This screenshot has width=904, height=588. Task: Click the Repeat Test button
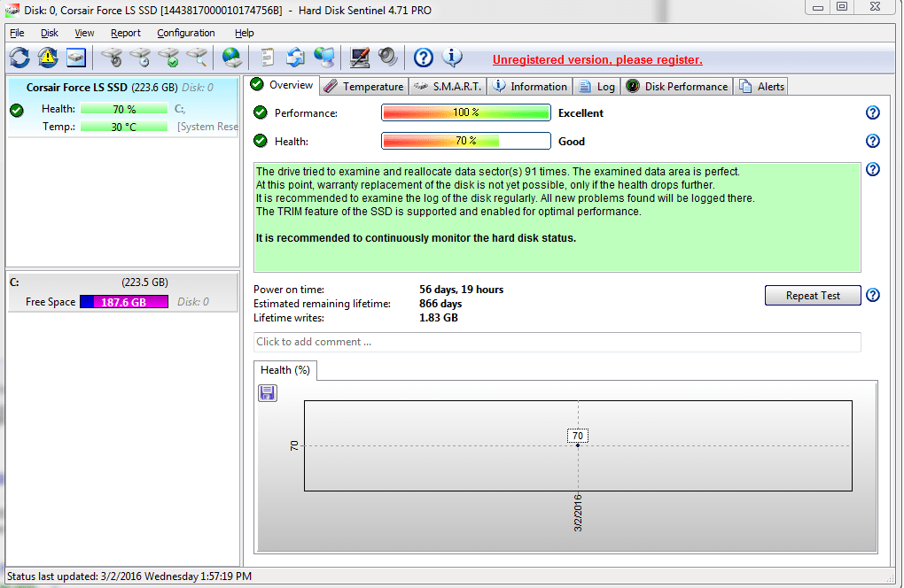point(813,296)
